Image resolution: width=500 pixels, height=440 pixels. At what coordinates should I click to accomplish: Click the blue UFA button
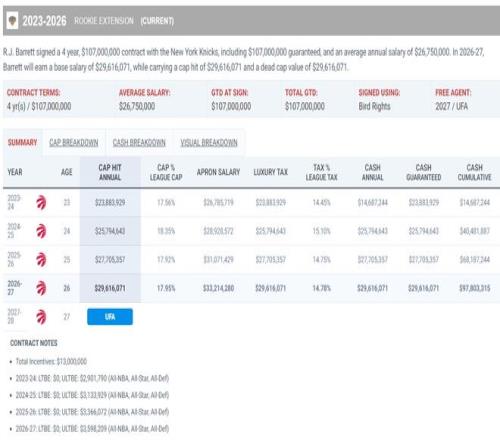pyautogui.click(x=110, y=317)
